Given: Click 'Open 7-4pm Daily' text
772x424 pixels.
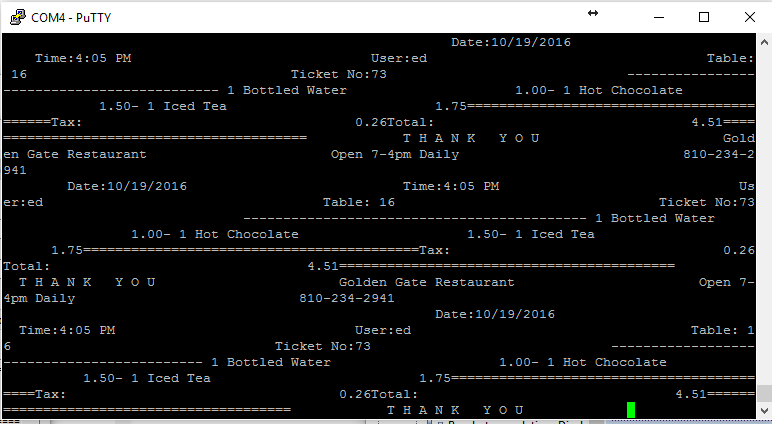Looking at the screenshot, I should [395, 155].
